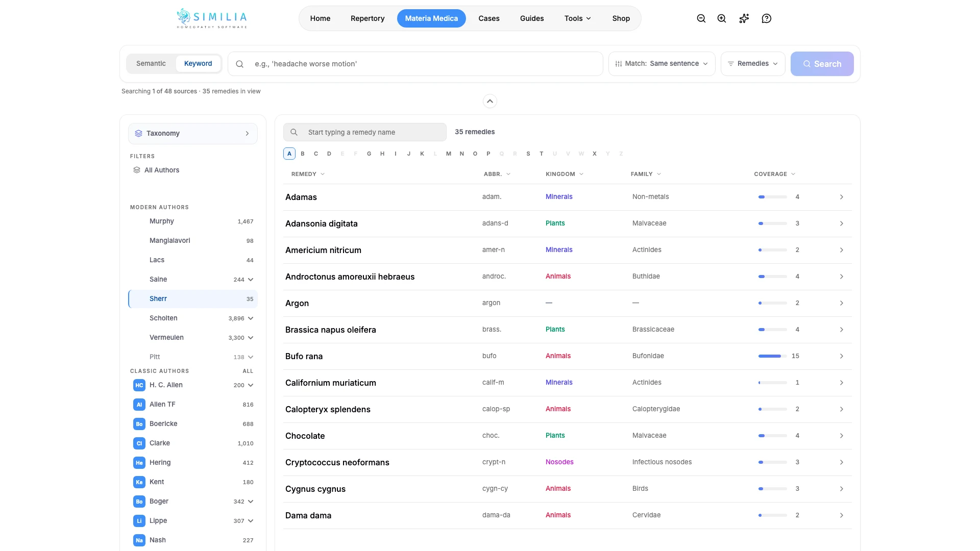The image size is (980, 551).
Task: Filter remedies by letter M
Action: [x=449, y=154]
